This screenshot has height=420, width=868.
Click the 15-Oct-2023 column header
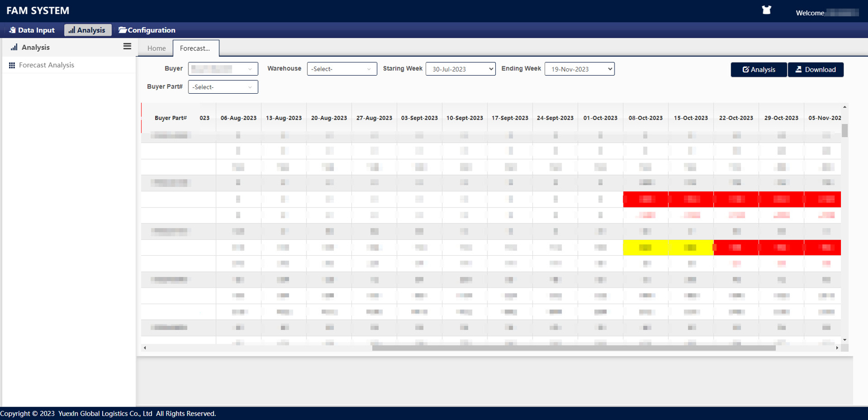coord(691,118)
